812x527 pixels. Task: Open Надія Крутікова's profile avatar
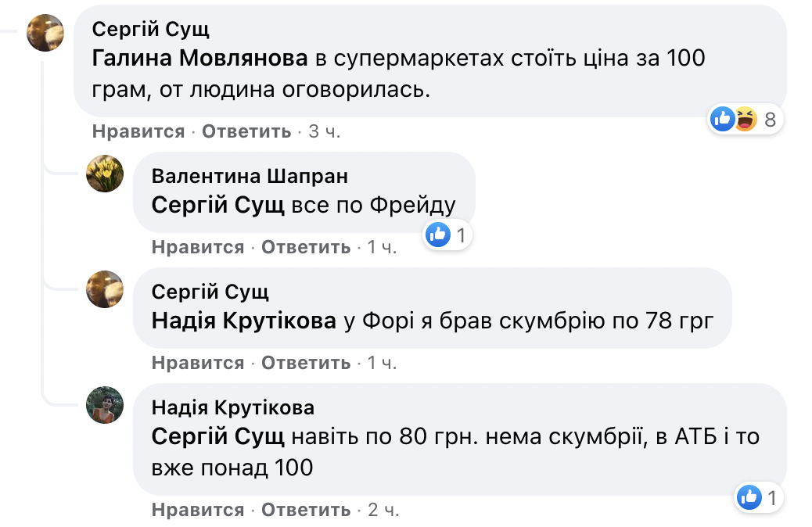point(104,407)
